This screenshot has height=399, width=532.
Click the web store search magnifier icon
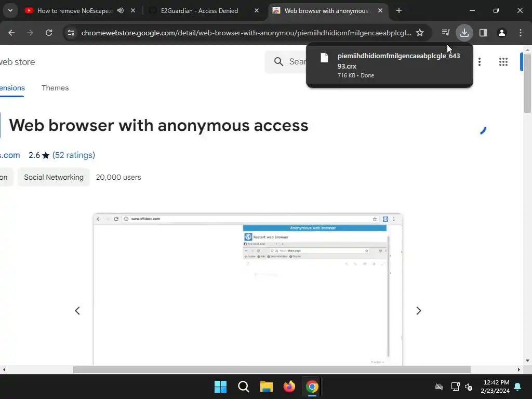point(278,61)
